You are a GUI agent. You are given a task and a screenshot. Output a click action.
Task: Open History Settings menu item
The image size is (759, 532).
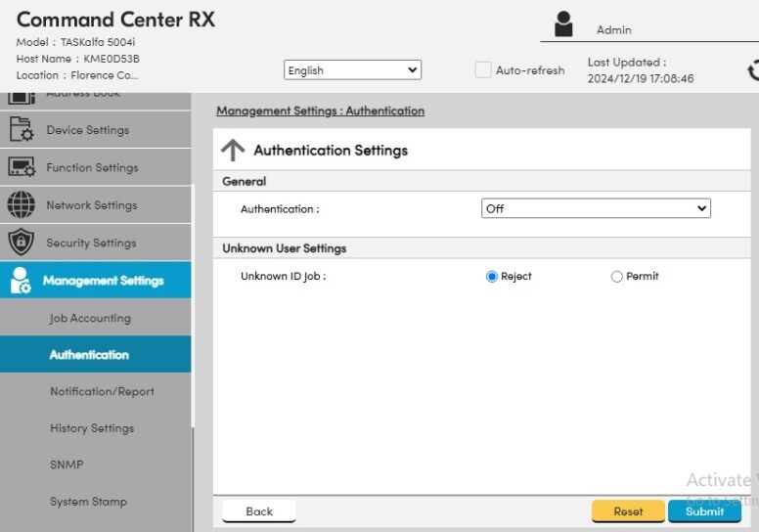(92, 428)
